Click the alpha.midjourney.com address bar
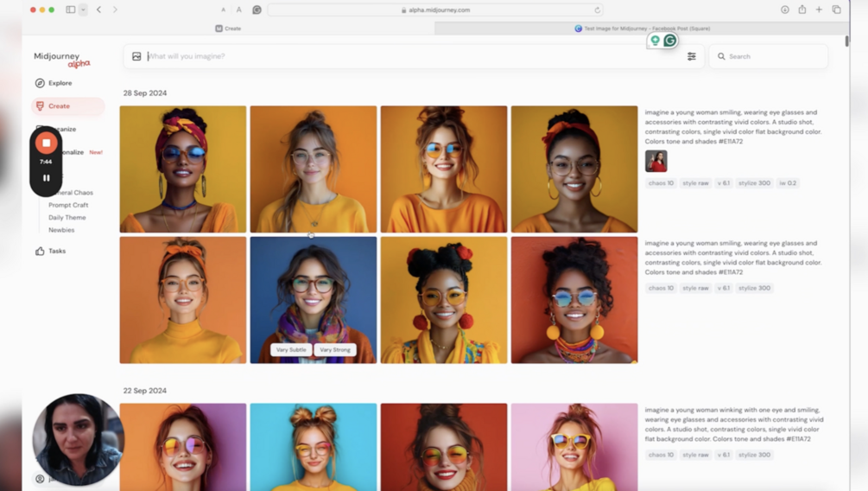 [435, 10]
